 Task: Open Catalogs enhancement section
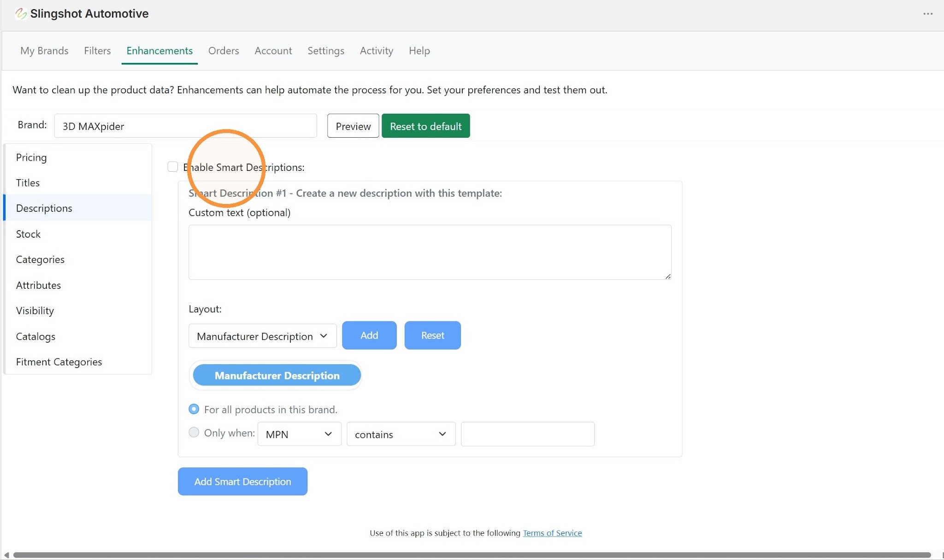77,336
